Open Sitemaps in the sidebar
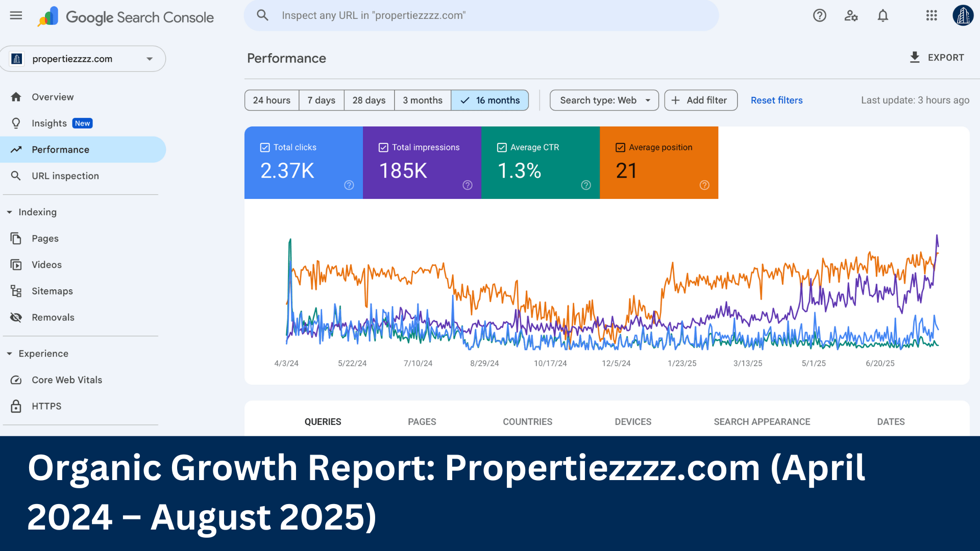The height and width of the screenshot is (551, 980). point(83,291)
